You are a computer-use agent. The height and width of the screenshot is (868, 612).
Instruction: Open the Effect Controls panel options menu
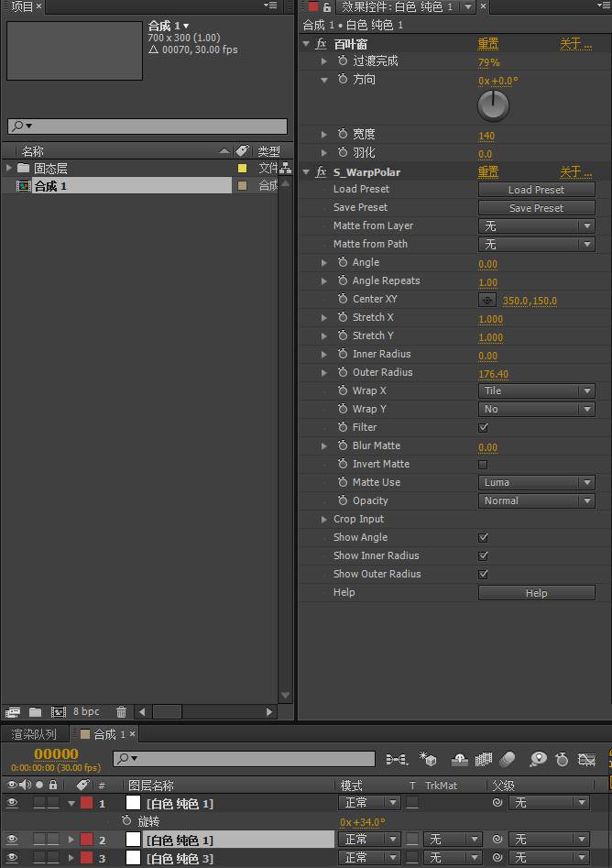603,5
